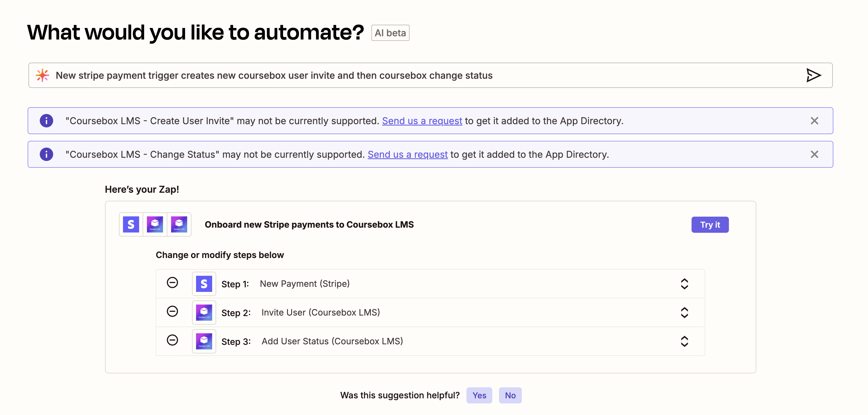Click the automation prompt text field
This screenshot has height=415, width=868.
tap(404, 75)
